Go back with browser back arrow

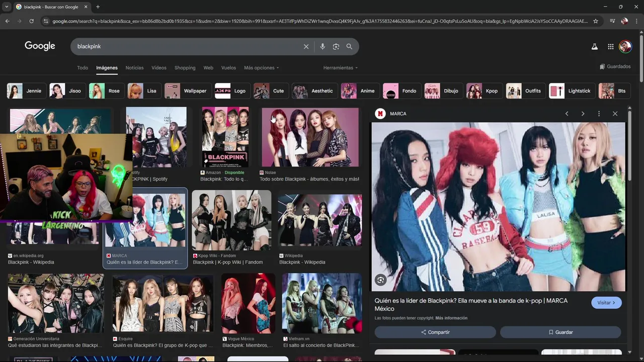pos(7,21)
